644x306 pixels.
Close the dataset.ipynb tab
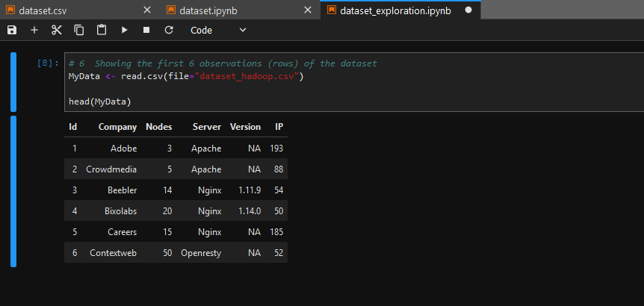tap(308, 10)
